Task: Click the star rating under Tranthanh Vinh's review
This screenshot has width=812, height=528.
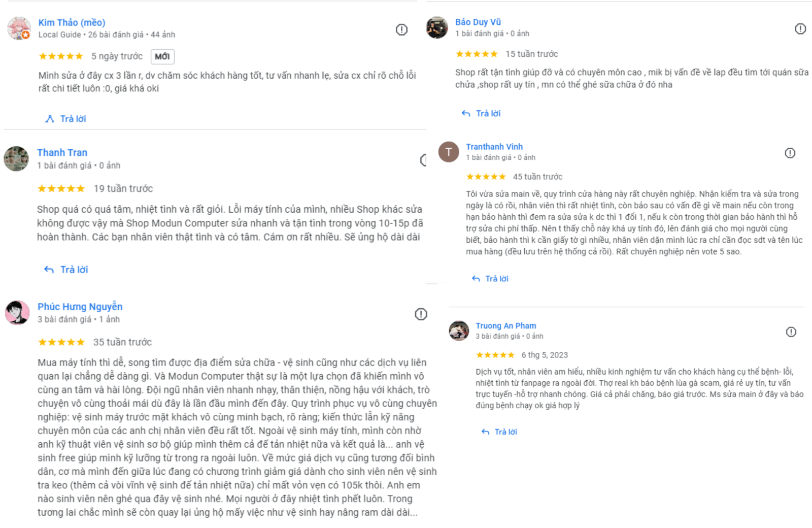Action: click(x=486, y=177)
